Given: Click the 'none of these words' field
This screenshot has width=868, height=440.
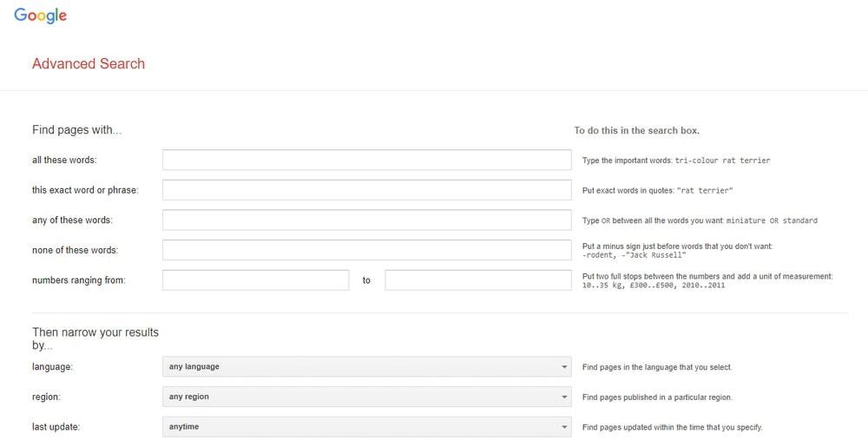Looking at the screenshot, I should (366, 250).
